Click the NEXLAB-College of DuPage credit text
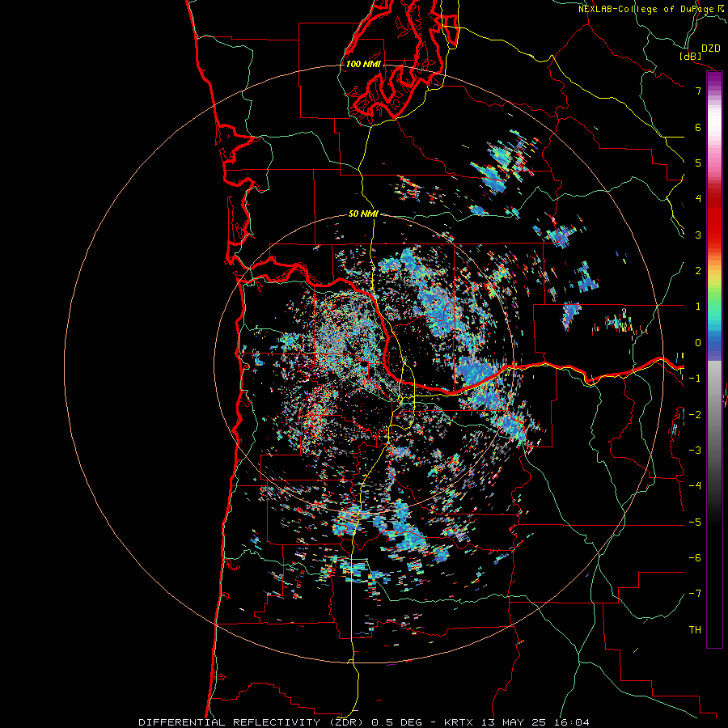This screenshot has width=728, height=728. pyautogui.click(x=651, y=9)
